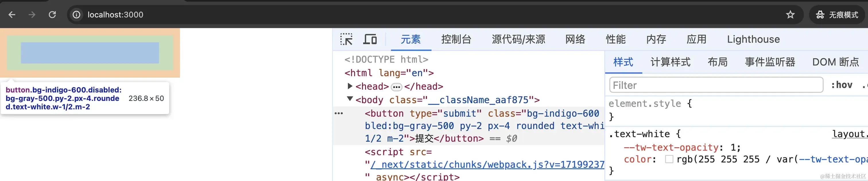
Task: Expand the head element node
Action: 350,86
